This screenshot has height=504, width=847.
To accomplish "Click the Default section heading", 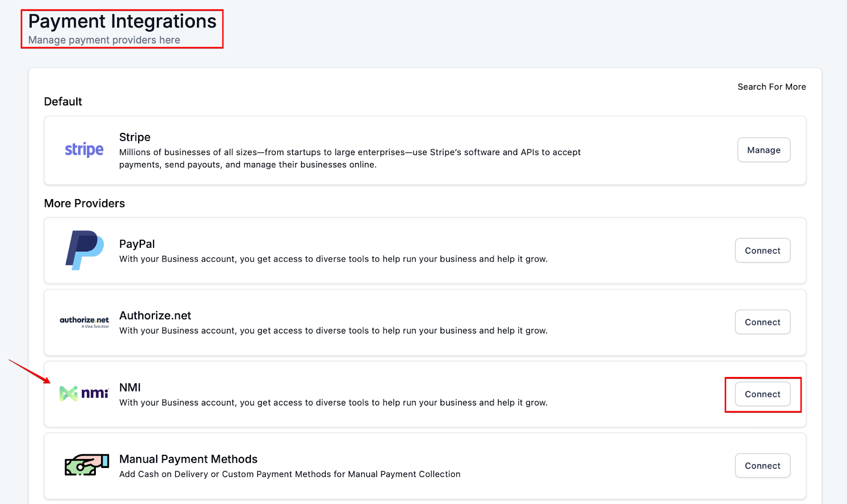I will click(63, 102).
